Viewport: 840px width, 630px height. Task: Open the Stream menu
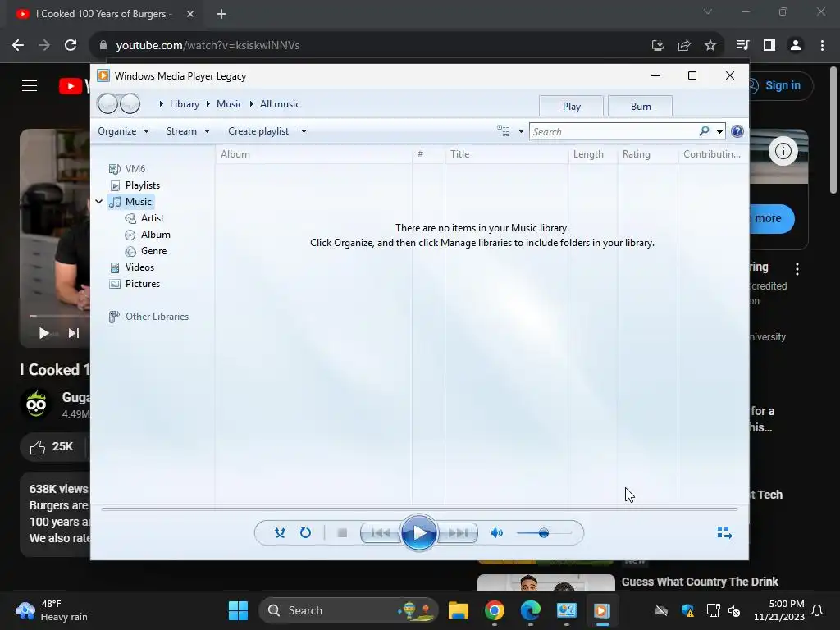[x=188, y=131]
